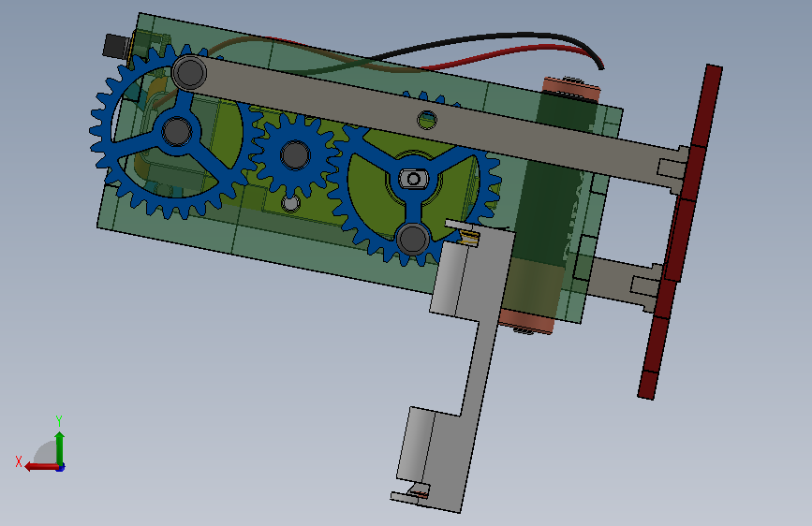The image size is (812, 526).
Task: Click the green Y axis of the triad
Action: [x=60, y=447]
